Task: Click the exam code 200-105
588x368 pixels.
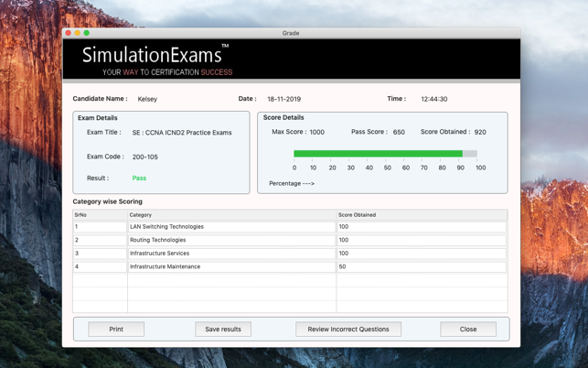Action: click(144, 157)
